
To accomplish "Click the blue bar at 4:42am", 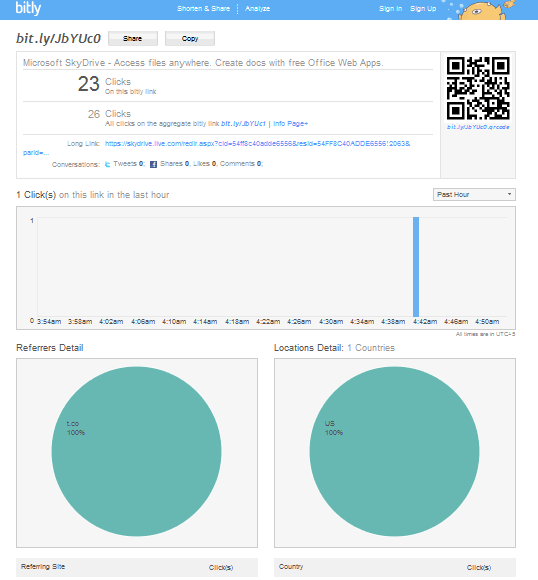I will (416, 267).
